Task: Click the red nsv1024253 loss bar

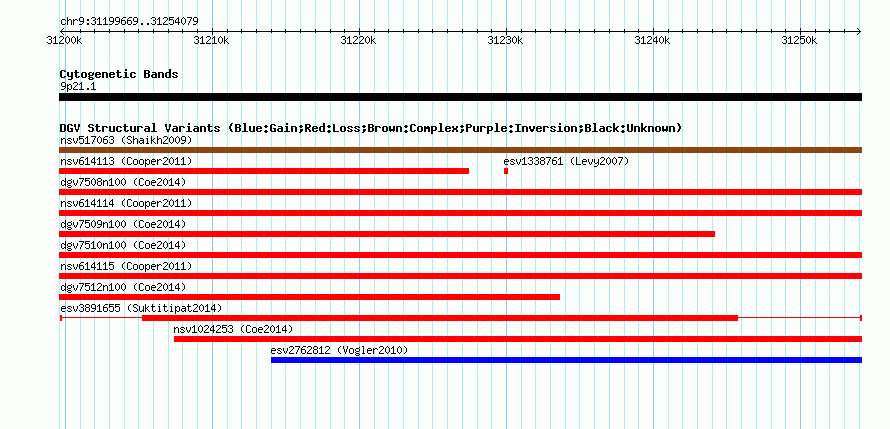Action: click(x=518, y=339)
